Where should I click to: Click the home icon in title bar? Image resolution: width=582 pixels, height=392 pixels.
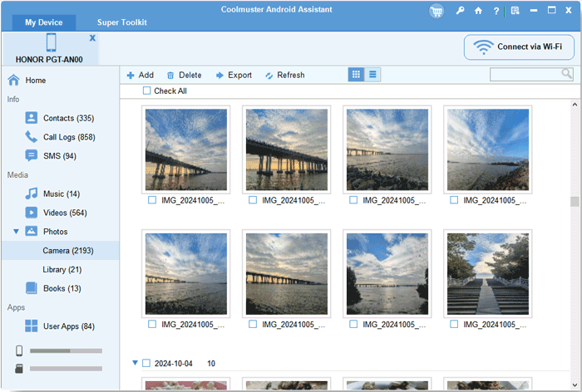coord(478,11)
